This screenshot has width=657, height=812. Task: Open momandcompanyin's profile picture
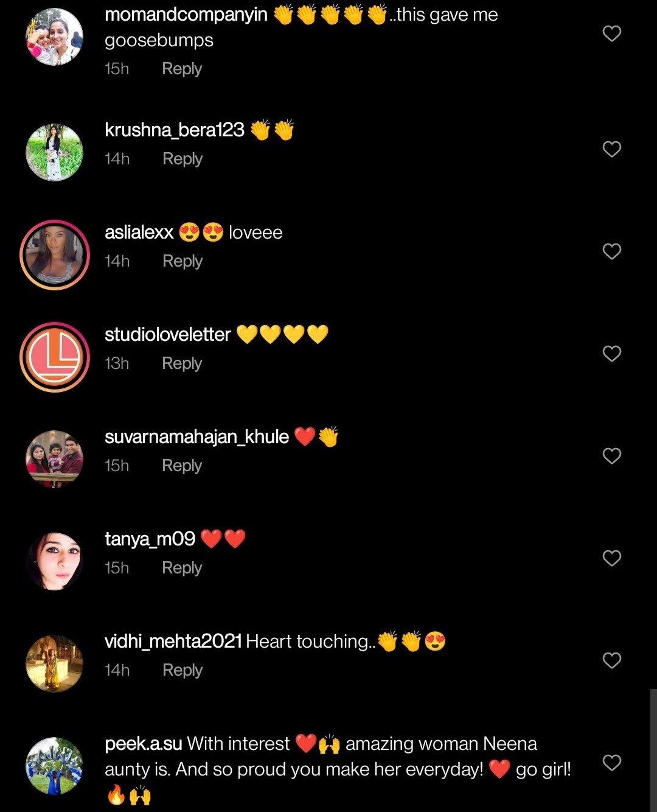tap(55, 37)
